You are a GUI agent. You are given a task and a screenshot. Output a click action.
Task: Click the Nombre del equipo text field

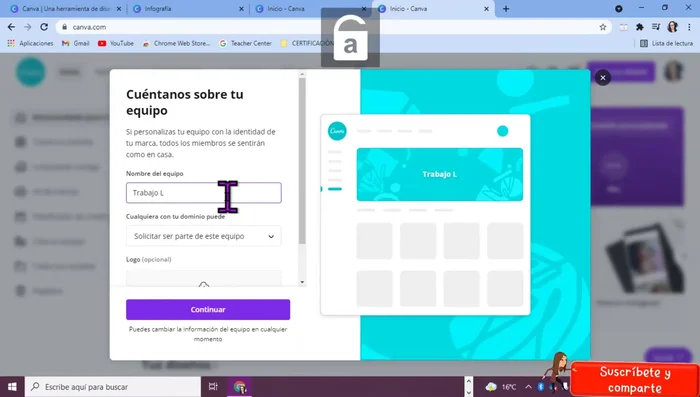click(204, 193)
